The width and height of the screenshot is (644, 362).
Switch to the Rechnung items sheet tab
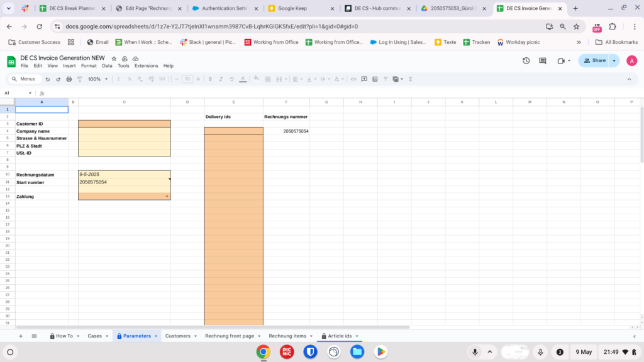[x=287, y=336]
